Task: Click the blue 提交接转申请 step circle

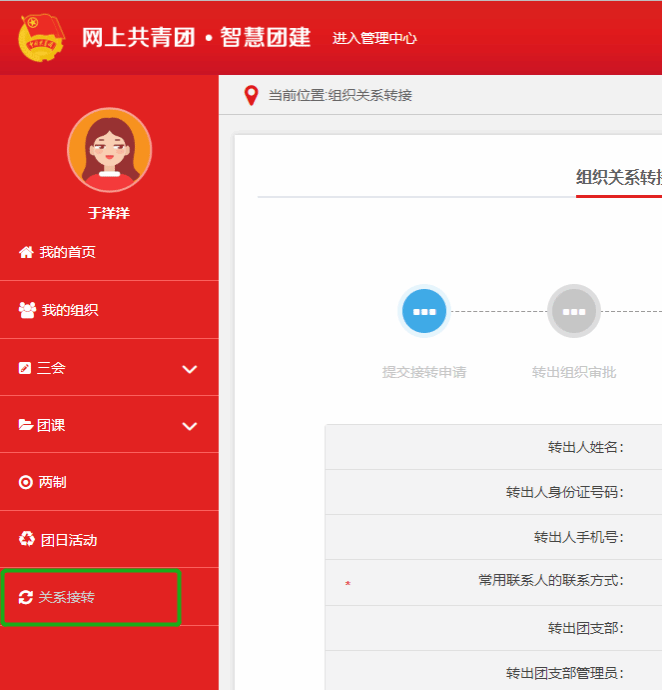Action: [x=424, y=311]
